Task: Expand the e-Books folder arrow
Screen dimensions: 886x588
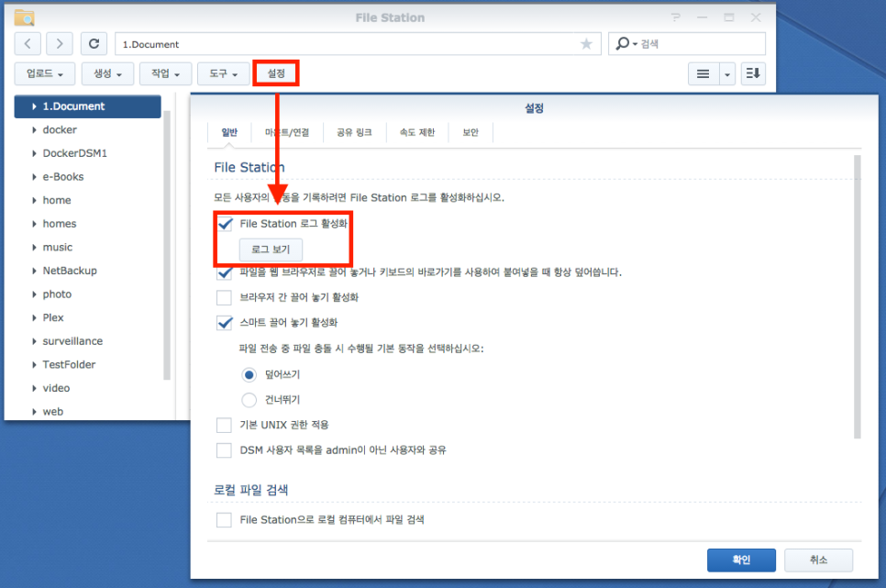Action: 35,177
